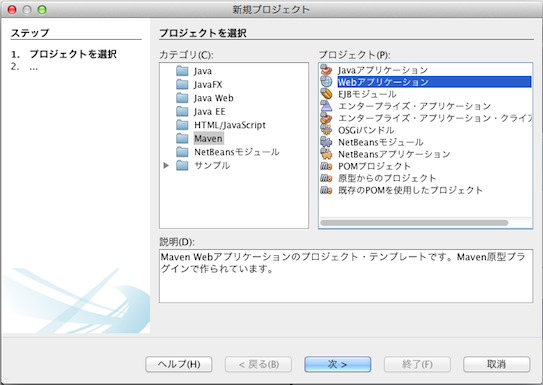The width and height of the screenshot is (543, 385).
Task: Select Java category label
Action: (203, 71)
